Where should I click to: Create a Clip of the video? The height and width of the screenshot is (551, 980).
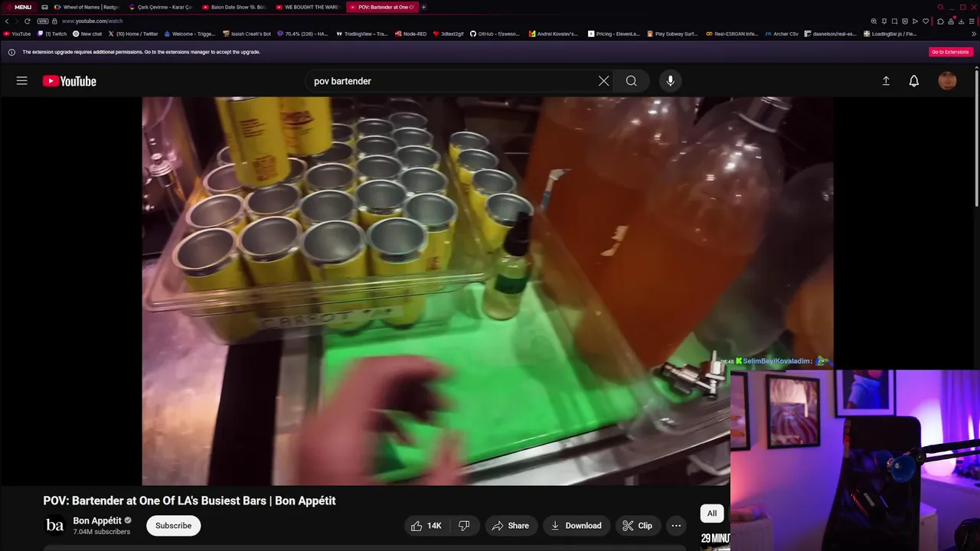[x=638, y=526]
